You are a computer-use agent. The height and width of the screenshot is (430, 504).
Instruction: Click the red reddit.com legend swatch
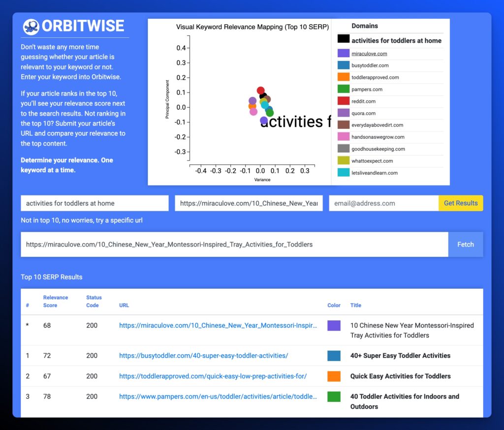pyautogui.click(x=344, y=101)
